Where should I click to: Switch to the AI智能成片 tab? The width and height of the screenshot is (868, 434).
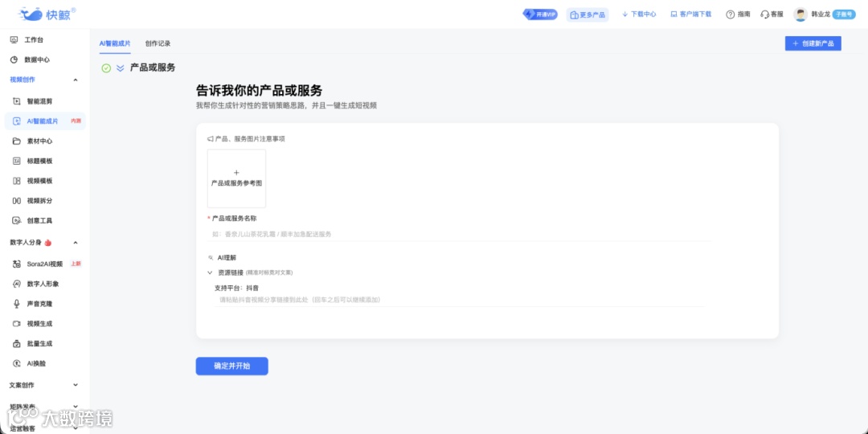pos(115,43)
